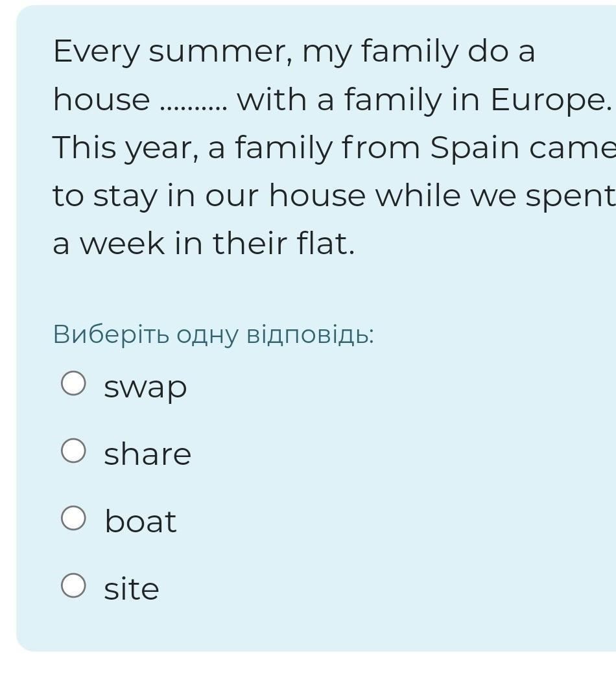Click the sentence 'a week in their flat.'
This screenshot has width=616, height=682.
[204, 243]
